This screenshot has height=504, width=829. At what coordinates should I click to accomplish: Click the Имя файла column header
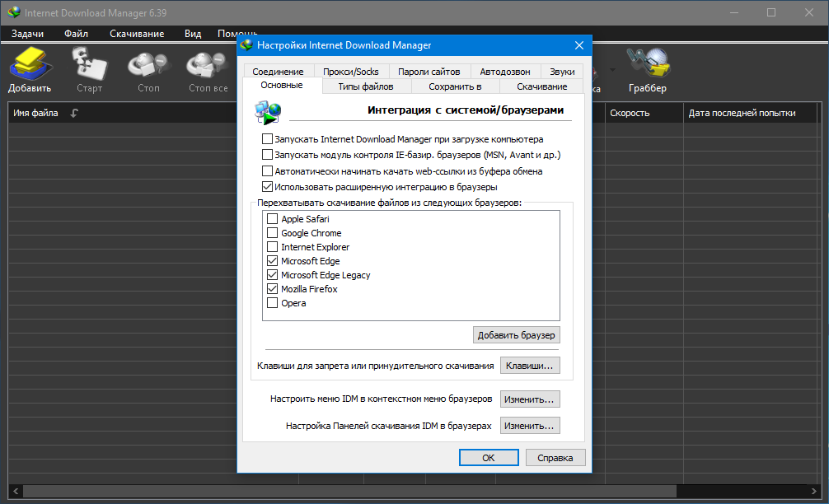point(35,113)
